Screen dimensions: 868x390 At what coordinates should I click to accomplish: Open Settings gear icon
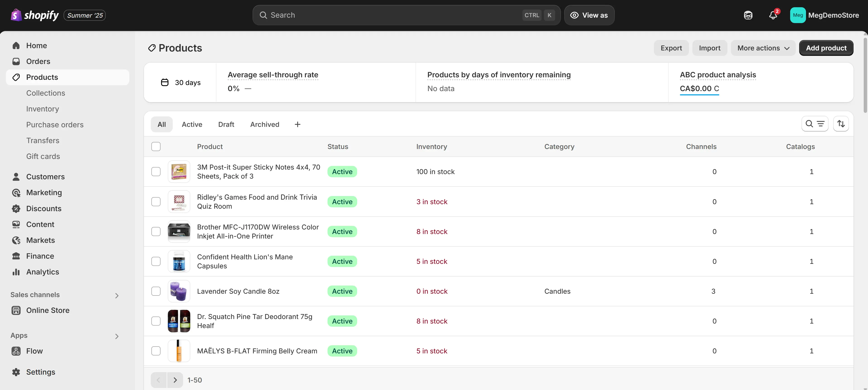[16, 372]
